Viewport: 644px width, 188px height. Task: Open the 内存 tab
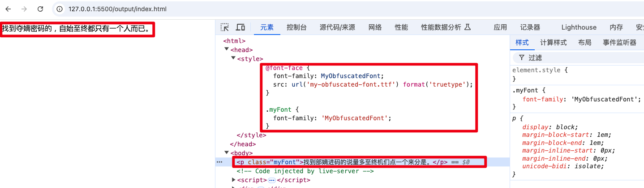click(616, 27)
